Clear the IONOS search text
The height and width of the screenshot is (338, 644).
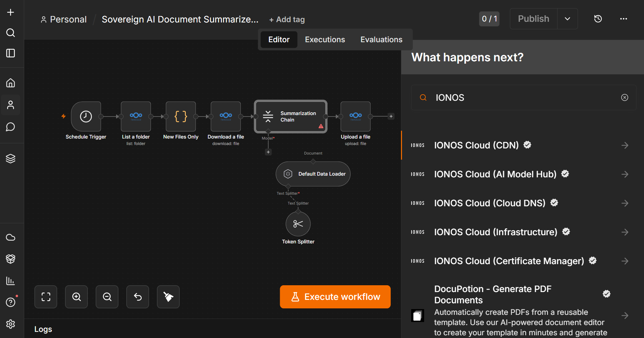click(625, 98)
